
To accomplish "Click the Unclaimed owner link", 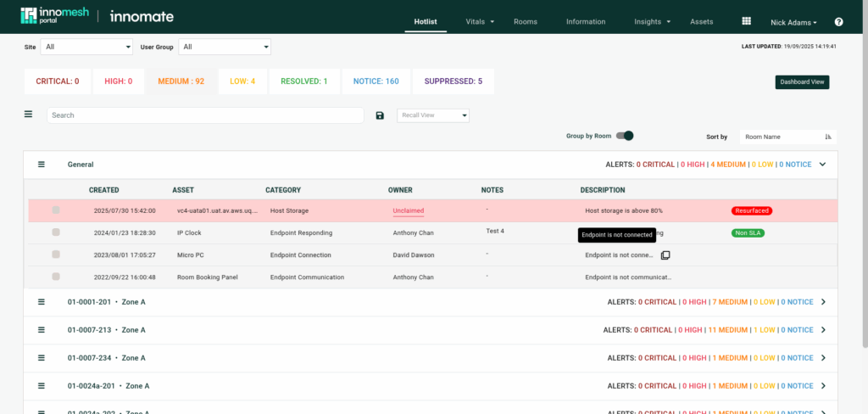I will pos(409,210).
